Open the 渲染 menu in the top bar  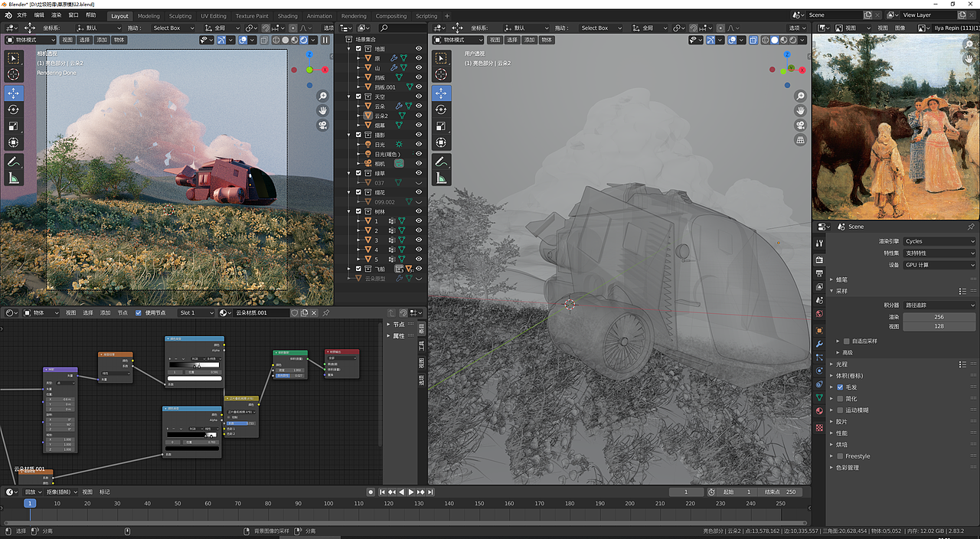point(57,15)
